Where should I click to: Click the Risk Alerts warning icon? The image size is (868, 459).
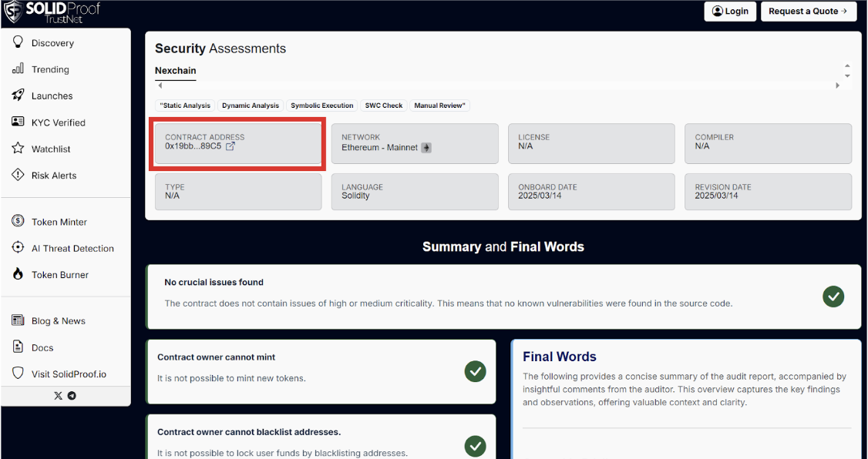(x=18, y=175)
